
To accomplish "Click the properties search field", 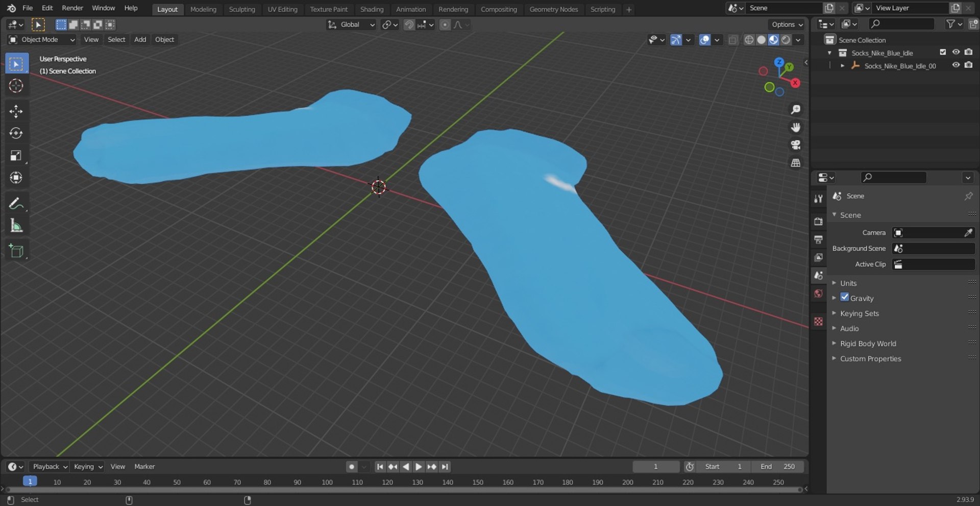I will coord(894,177).
